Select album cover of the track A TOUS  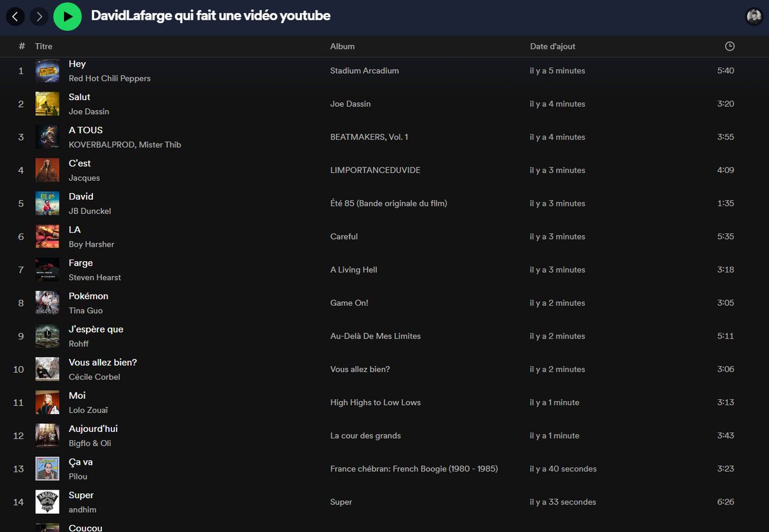click(x=47, y=137)
